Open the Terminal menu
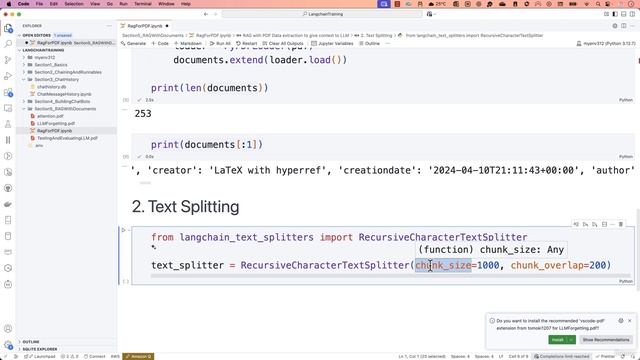640x360 pixels. click(x=143, y=4)
